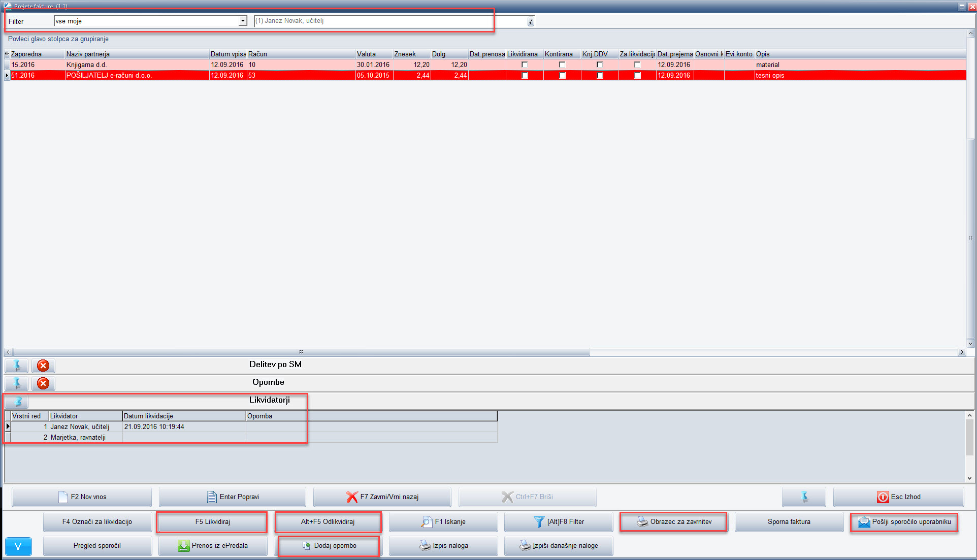The image size is (977, 560).
Task: Click the Dat.prejema column header
Action: (x=675, y=54)
